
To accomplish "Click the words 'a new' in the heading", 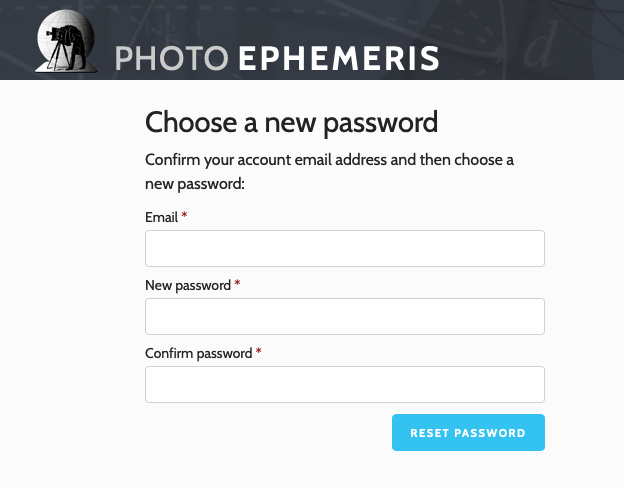I will coord(278,123).
